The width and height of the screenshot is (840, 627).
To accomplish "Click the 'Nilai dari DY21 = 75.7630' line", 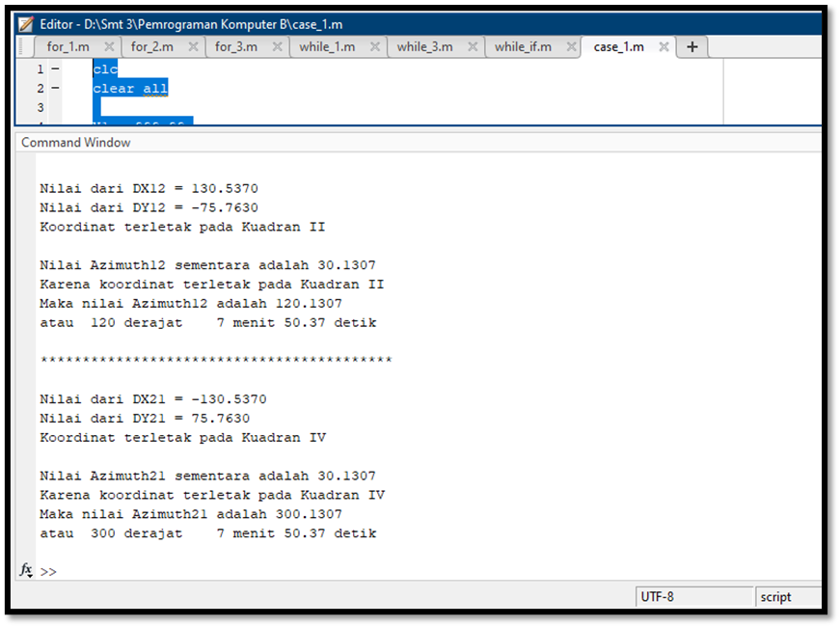I will pos(145,419).
